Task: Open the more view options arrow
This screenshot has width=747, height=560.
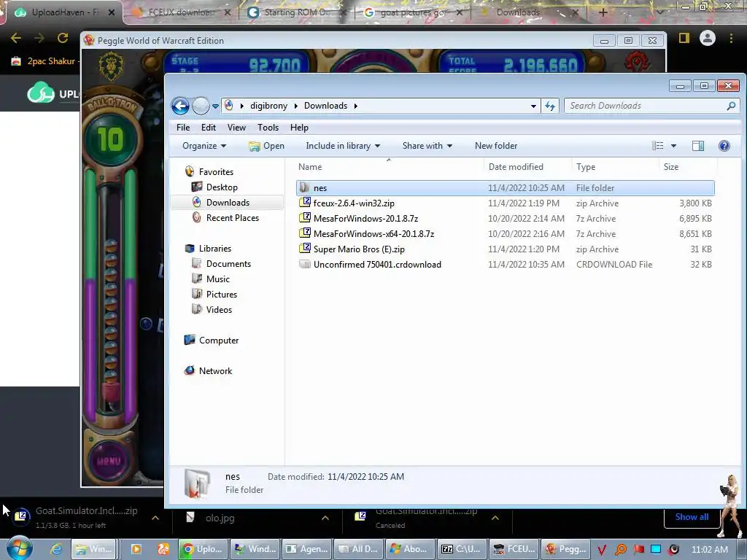Action: (x=673, y=146)
